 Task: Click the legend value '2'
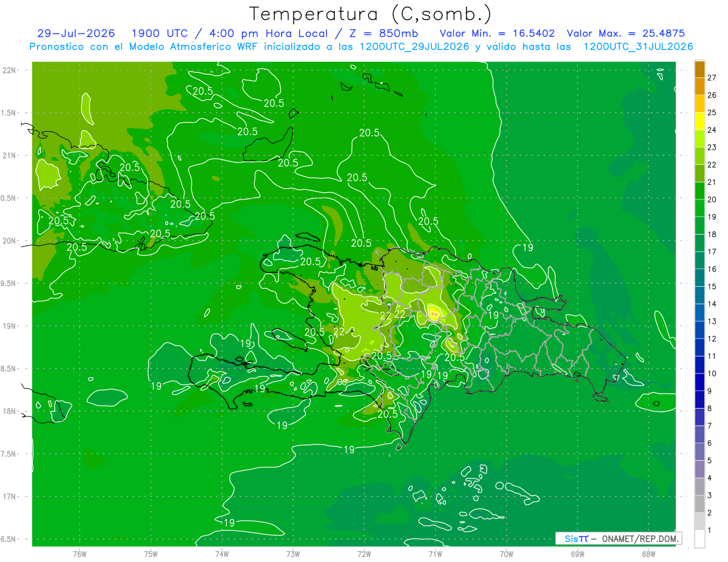(x=709, y=513)
